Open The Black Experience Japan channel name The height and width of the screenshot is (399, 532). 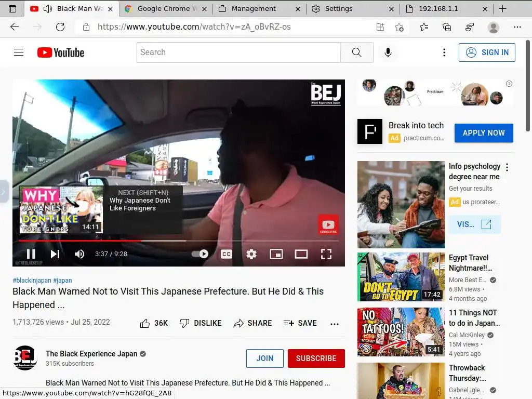(91, 353)
